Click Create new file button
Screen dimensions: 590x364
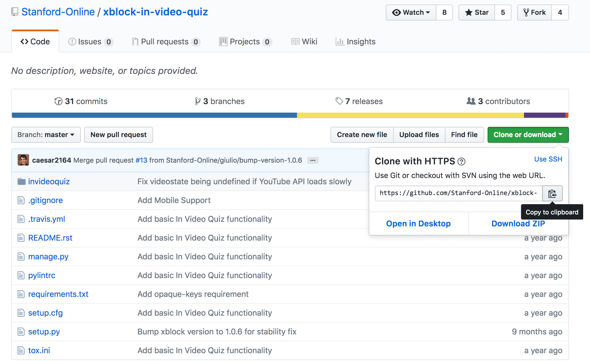coord(362,135)
